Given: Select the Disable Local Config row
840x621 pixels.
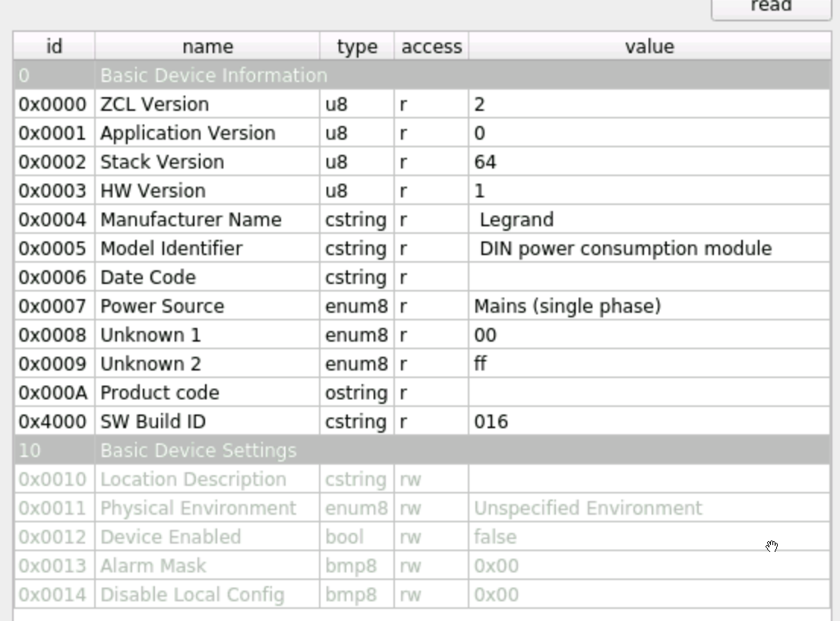Looking at the screenshot, I should [422, 594].
